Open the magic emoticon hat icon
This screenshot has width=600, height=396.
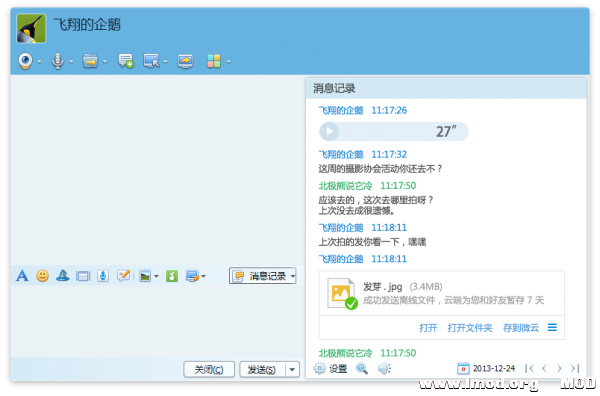(x=62, y=276)
